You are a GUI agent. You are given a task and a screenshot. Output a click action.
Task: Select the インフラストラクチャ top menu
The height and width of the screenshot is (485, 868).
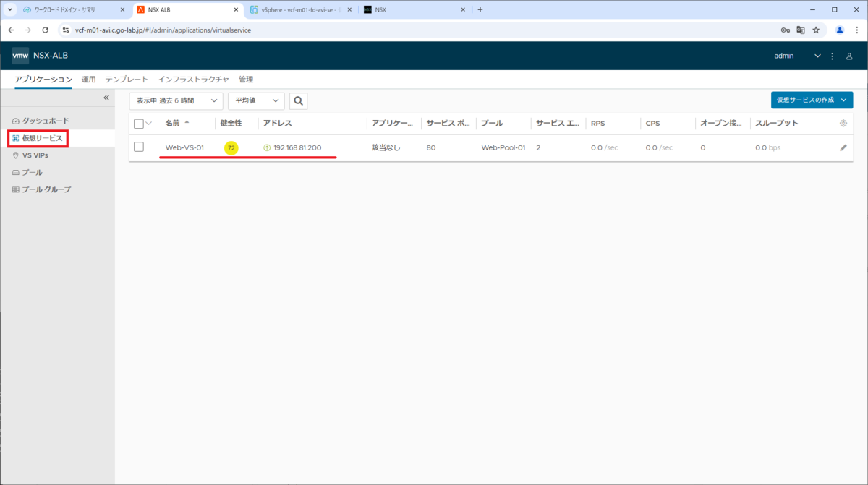coord(193,80)
